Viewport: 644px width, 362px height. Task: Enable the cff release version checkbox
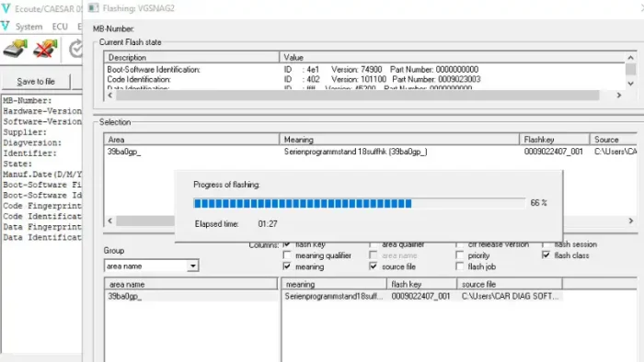[x=459, y=244]
